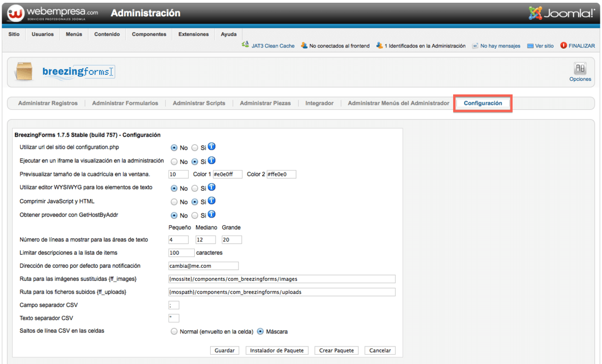Open the Configuración tab

(483, 103)
